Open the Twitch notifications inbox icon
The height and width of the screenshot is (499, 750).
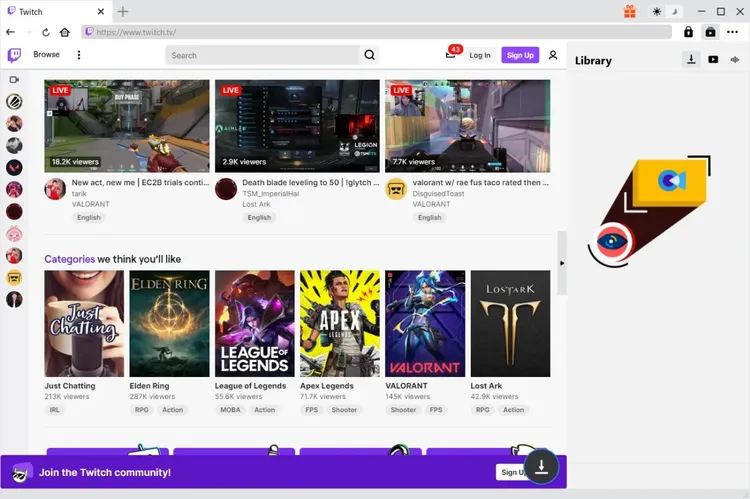[451, 55]
